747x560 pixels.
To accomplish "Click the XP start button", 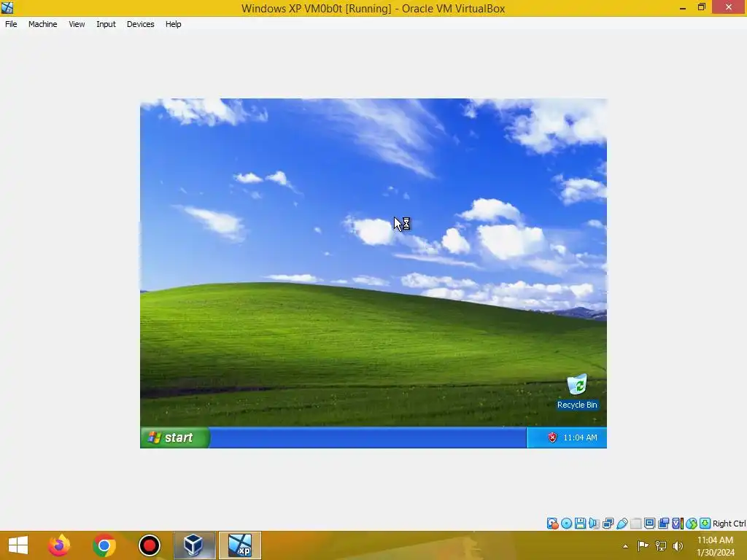I will click(175, 437).
